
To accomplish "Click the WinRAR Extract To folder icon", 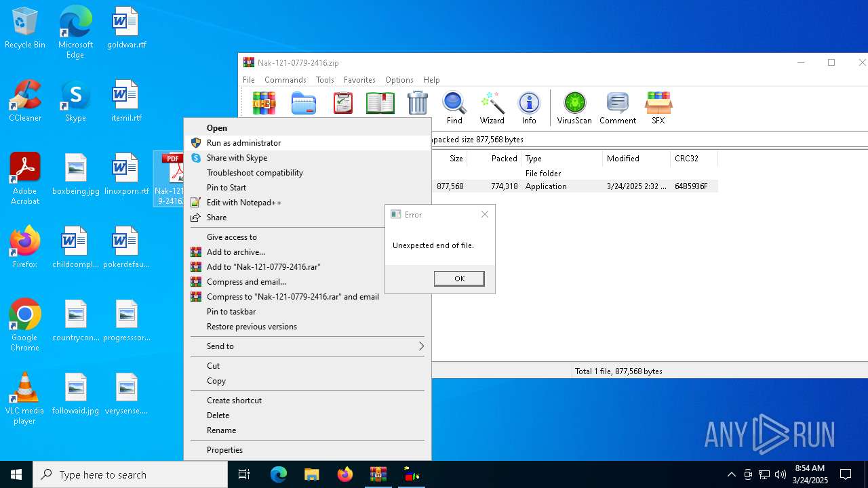I will [304, 104].
